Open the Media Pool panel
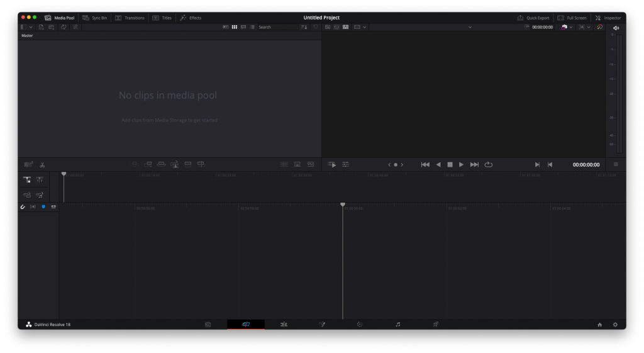Image resolution: width=644 pixels, height=353 pixels. tap(60, 18)
